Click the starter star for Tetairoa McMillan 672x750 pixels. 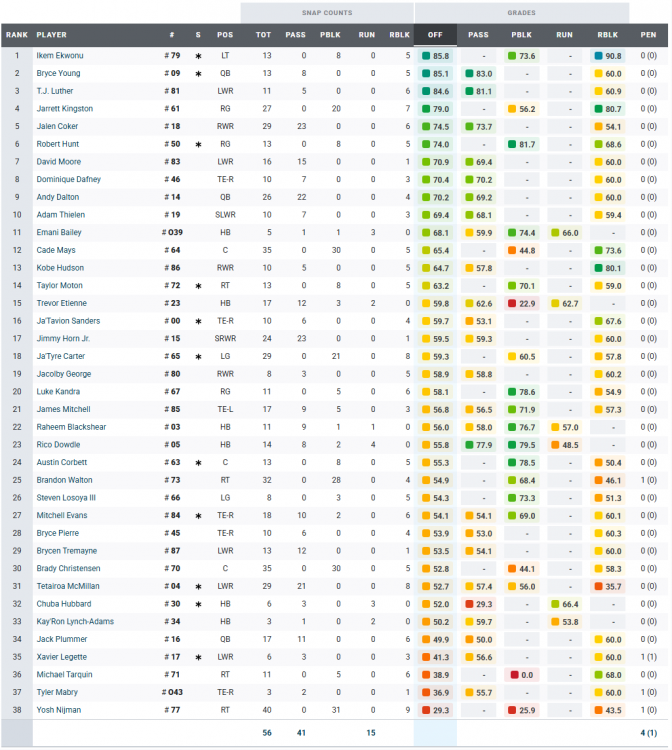198,586
